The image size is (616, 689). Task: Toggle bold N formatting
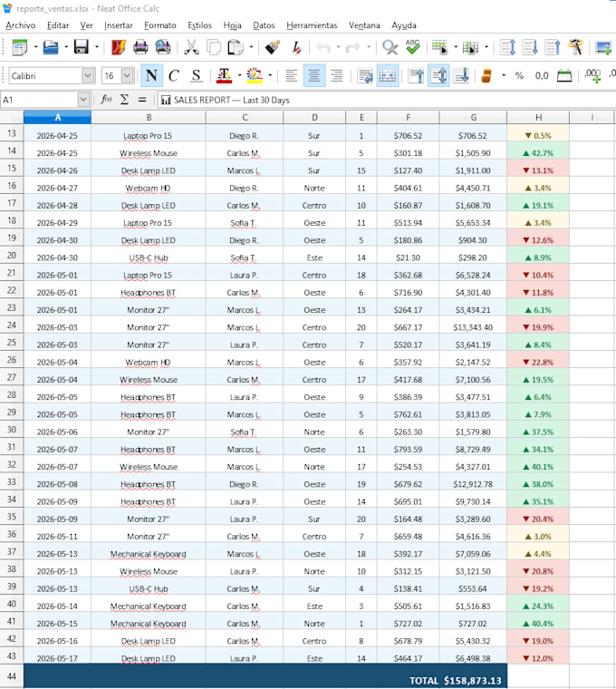[x=151, y=75]
